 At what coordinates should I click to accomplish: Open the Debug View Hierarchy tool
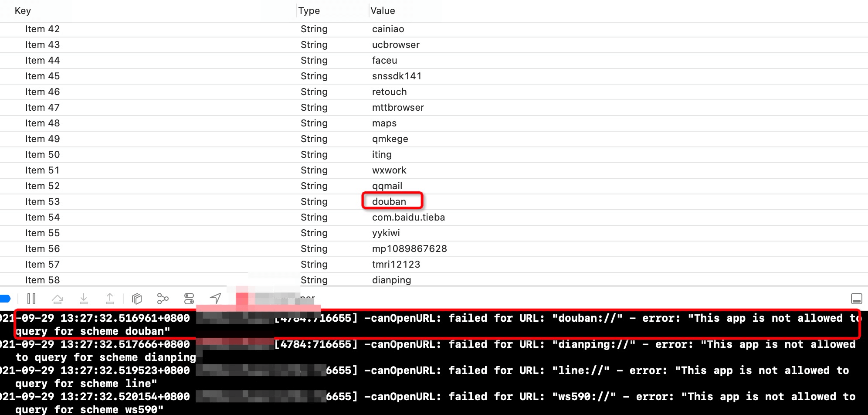tap(137, 299)
